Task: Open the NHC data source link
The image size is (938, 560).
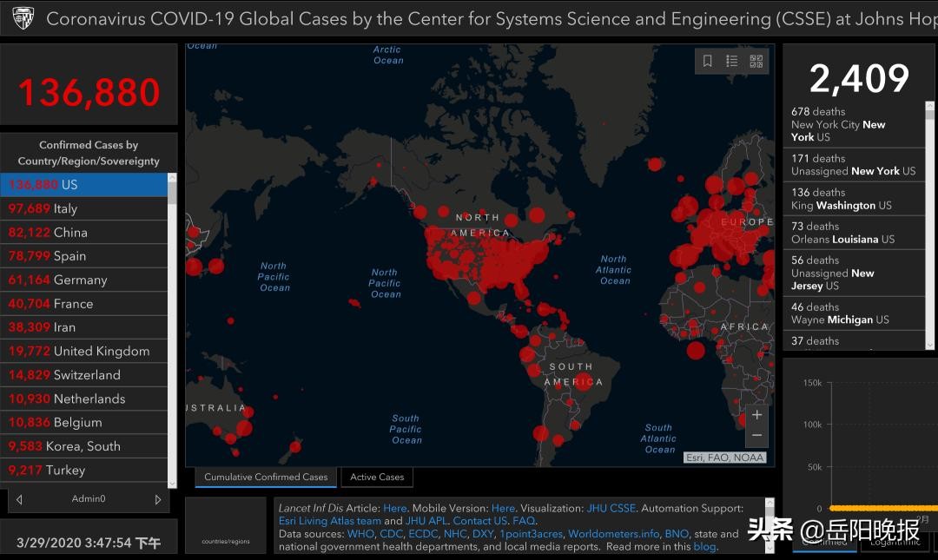Action: click(455, 534)
